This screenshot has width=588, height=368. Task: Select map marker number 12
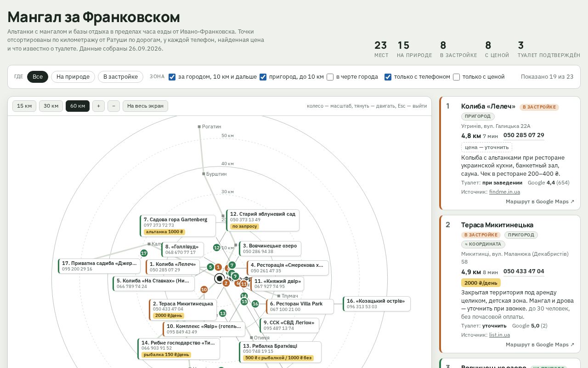coord(217,247)
